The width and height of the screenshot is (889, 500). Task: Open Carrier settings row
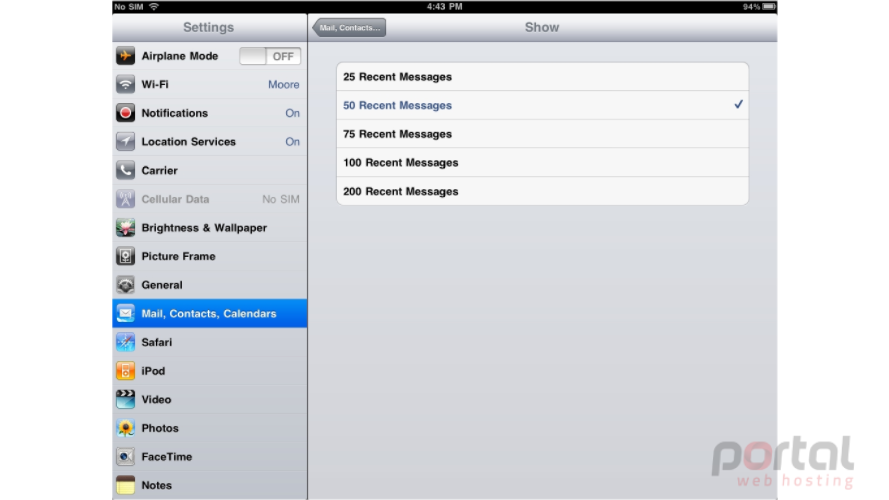click(210, 170)
